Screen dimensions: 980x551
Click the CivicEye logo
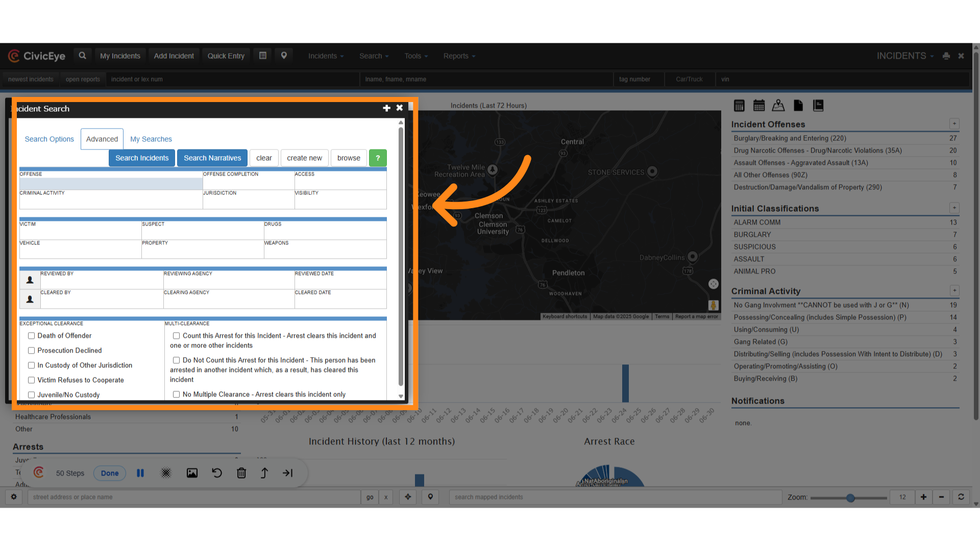pyautogui.click(x=37, y=56)
